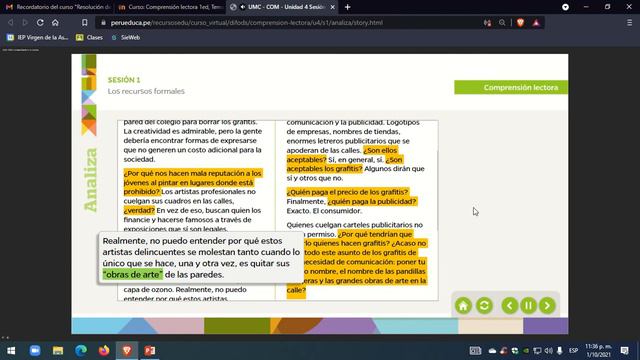Click highlighted ¿quién paga la publicidad?
This screenshot has width=640, height=360.
click(372, 201)
